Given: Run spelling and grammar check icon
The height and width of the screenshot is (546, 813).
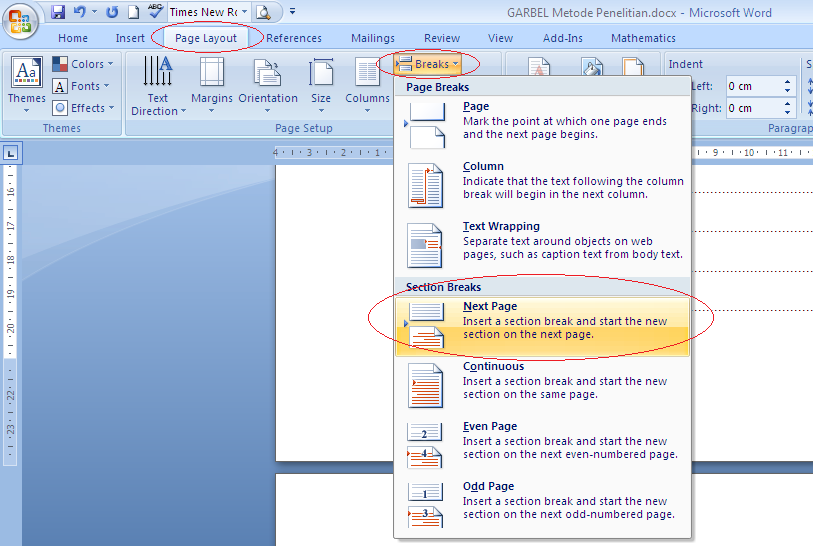Looking at the screenshot, I should point(155,11).
